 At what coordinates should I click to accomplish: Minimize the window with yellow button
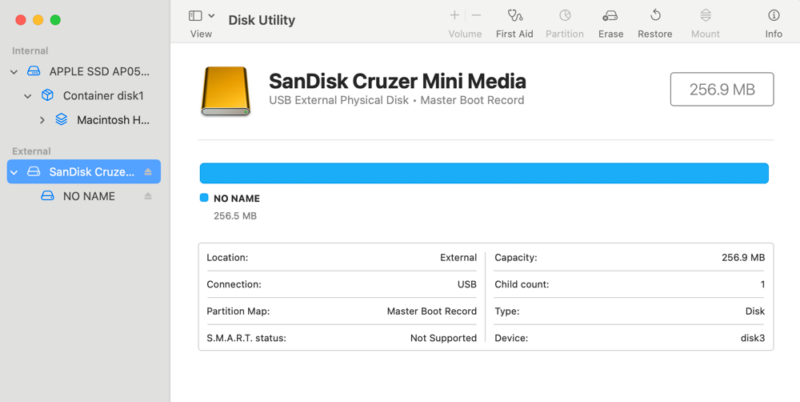tap(38, 20)
